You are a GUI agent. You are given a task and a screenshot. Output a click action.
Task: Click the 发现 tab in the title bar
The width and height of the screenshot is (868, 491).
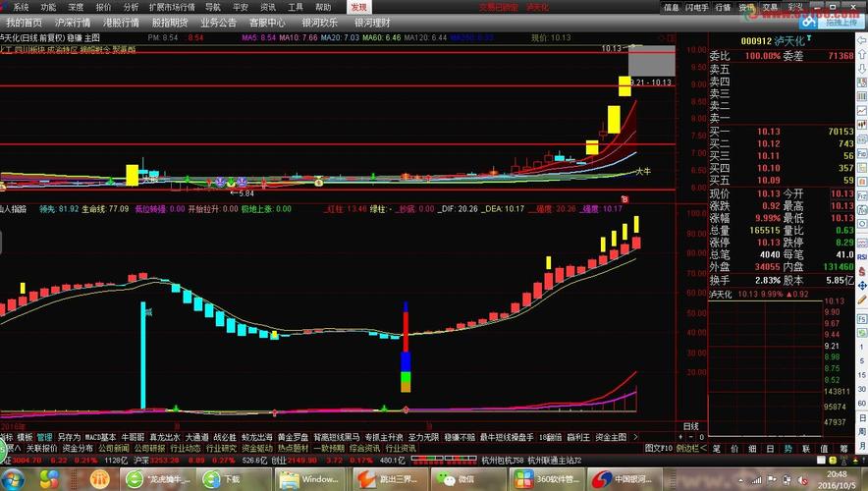point(359,7)
